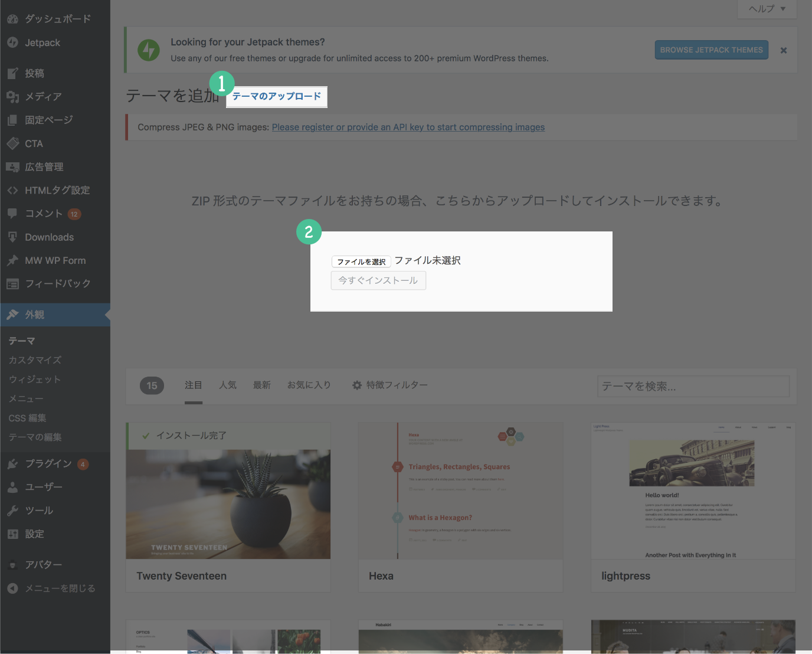Click the paintbrush icon beside 外観
The image size is (812, 654).
12,315
